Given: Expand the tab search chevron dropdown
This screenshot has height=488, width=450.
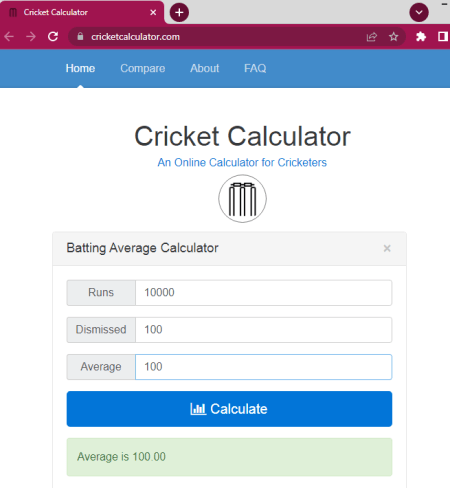Looking at the screenshot, I should click(419, 13).
